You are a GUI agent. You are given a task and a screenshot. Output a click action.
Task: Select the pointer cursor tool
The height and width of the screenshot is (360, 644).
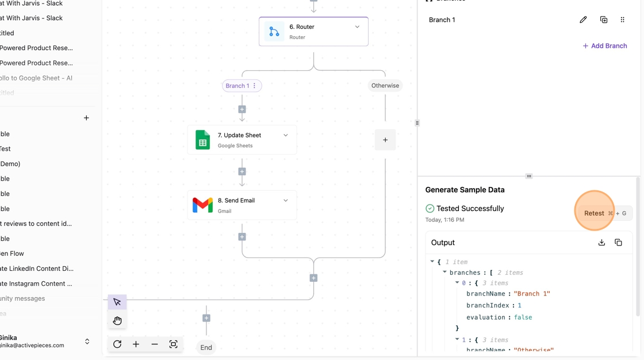pyautogui.click(x=117, y=302)
